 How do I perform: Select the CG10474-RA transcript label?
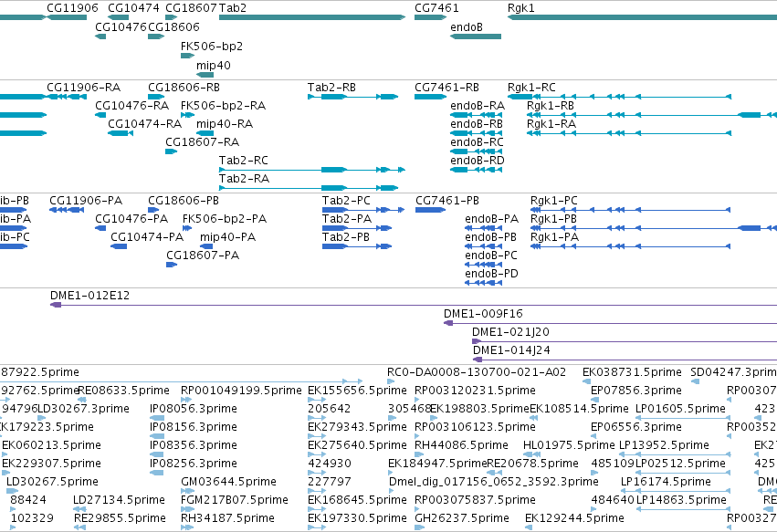[144, 124]
